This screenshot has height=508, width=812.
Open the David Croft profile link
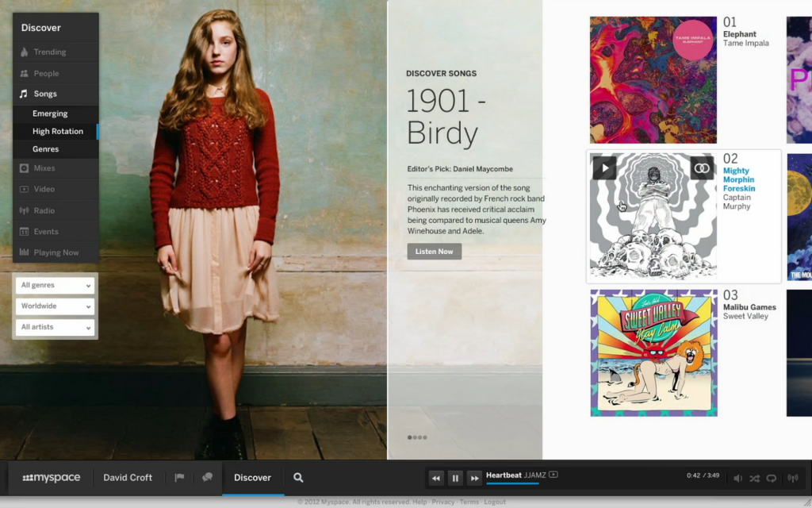tap(128, 477)
